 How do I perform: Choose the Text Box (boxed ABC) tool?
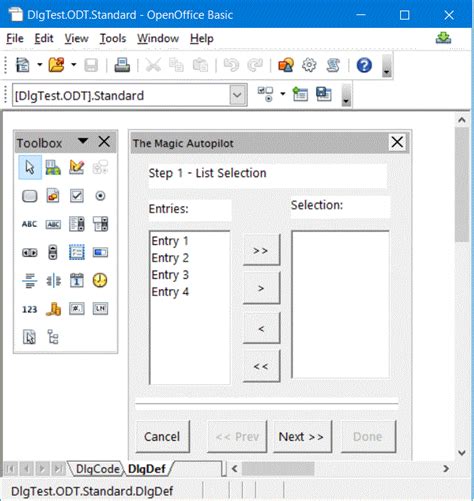coord(53,224)
